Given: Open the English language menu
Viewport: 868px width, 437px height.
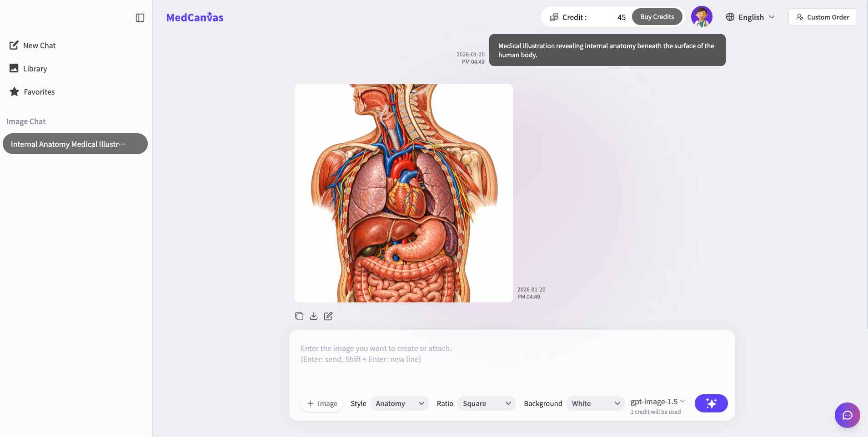Looking at the screenshot, I should click(x=750, y=17).
